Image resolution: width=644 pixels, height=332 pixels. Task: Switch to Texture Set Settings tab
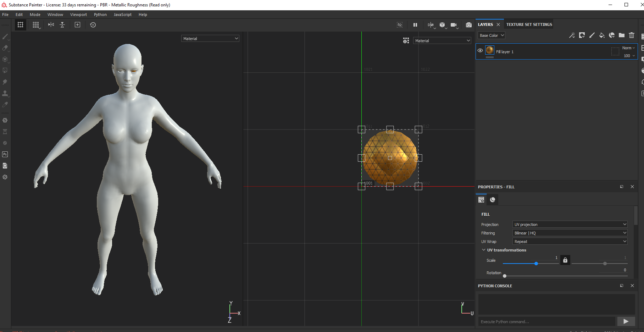click(529, 24)
